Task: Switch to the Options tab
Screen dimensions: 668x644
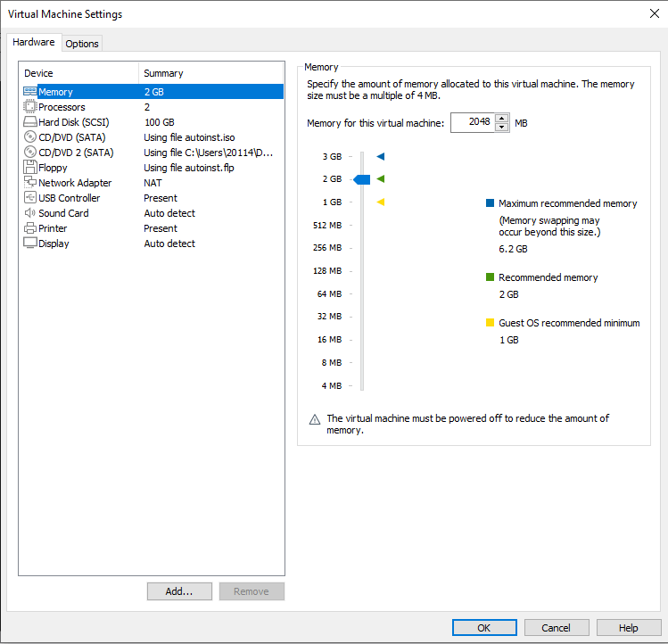Action: pos(82,44)
